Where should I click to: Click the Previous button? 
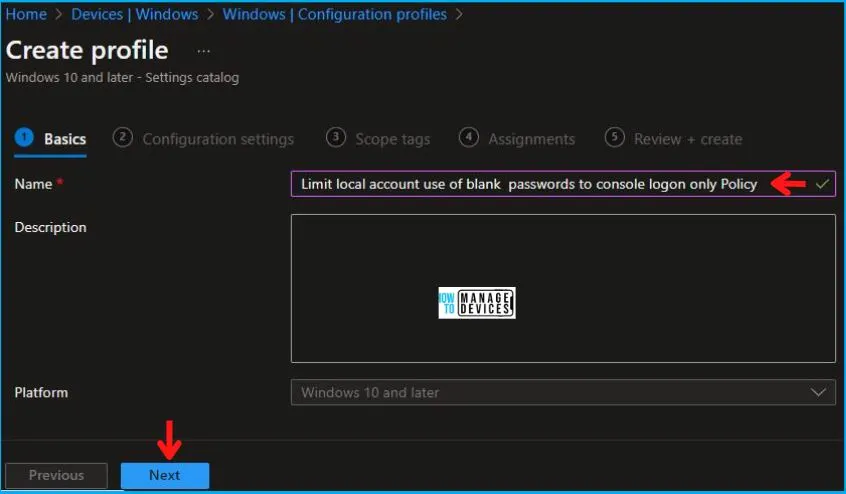[x=57, y=475]
